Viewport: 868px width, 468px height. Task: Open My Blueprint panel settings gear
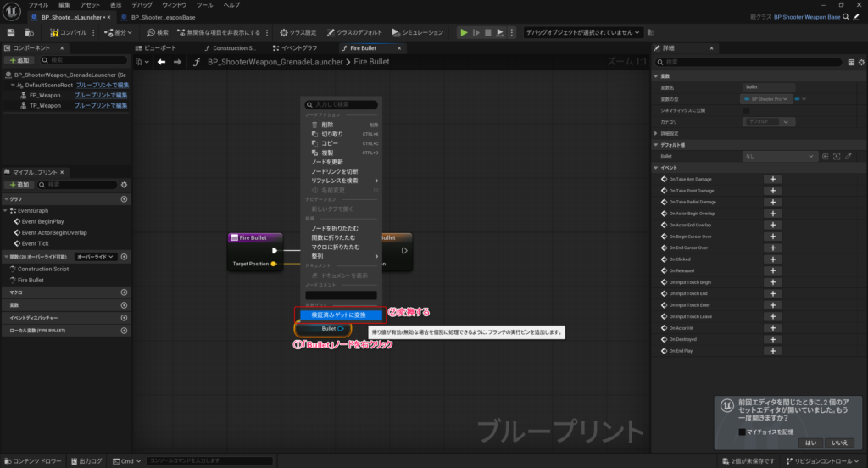124,184
